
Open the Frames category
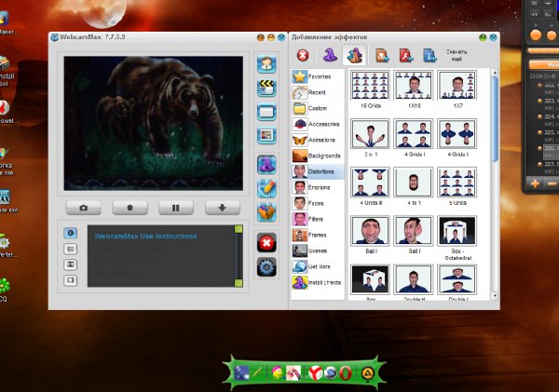[318, 235]
